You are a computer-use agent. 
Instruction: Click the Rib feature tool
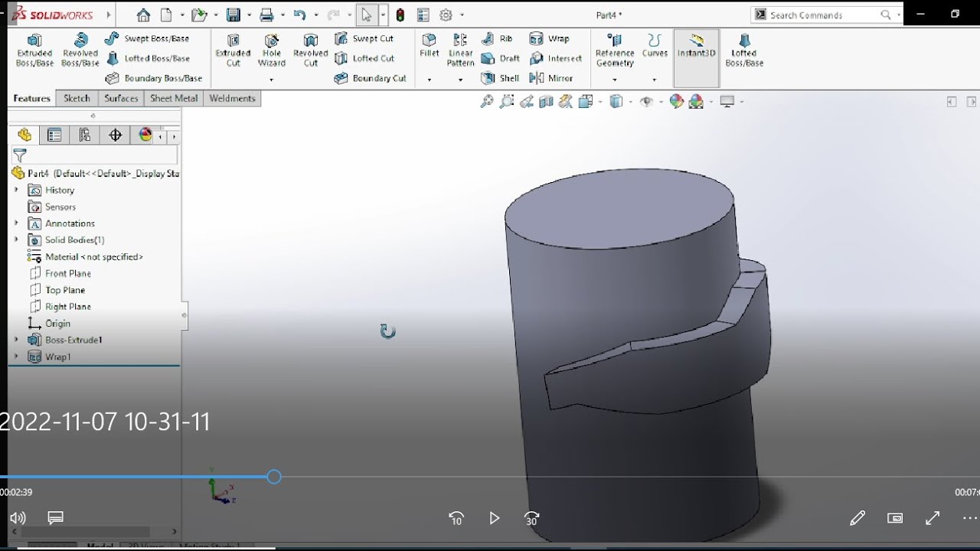pyautogui.click(x=497, y=38)
